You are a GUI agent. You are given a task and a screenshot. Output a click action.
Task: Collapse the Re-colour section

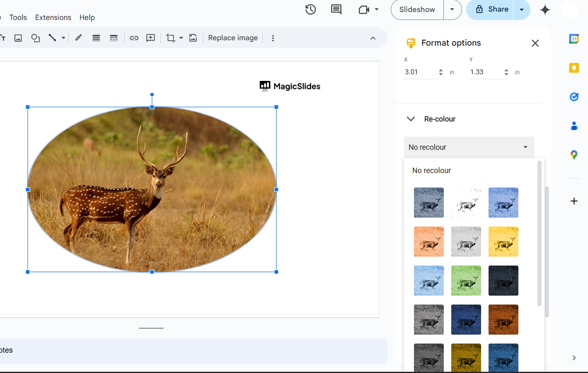tap(411, 119)
